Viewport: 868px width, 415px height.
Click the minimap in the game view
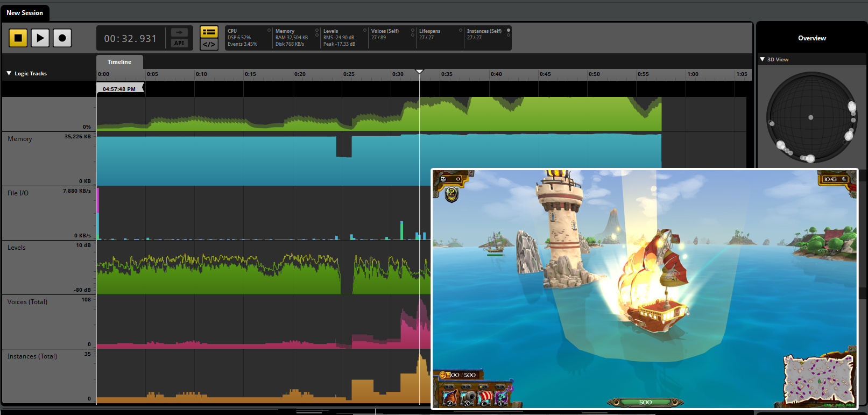pyautogui.click(x=818, y=380)
